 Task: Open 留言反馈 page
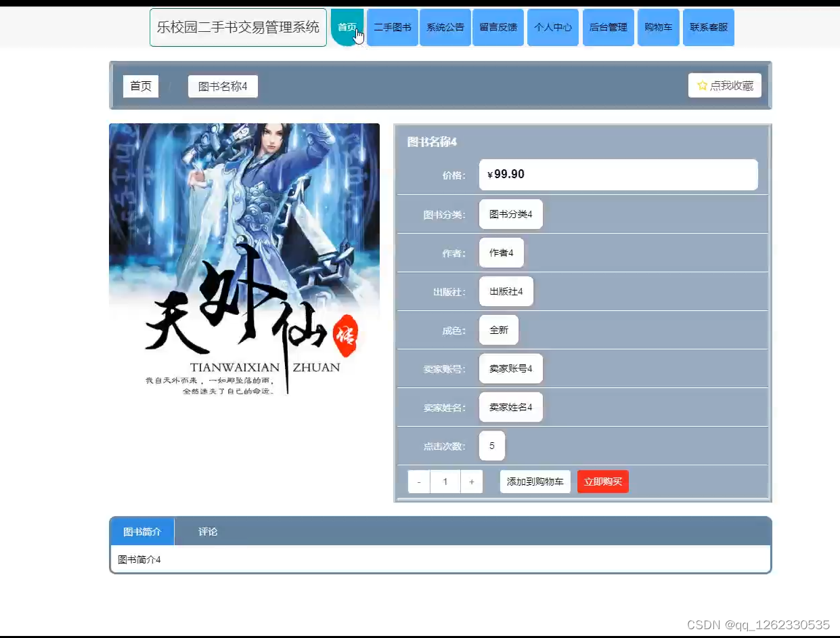498,27
